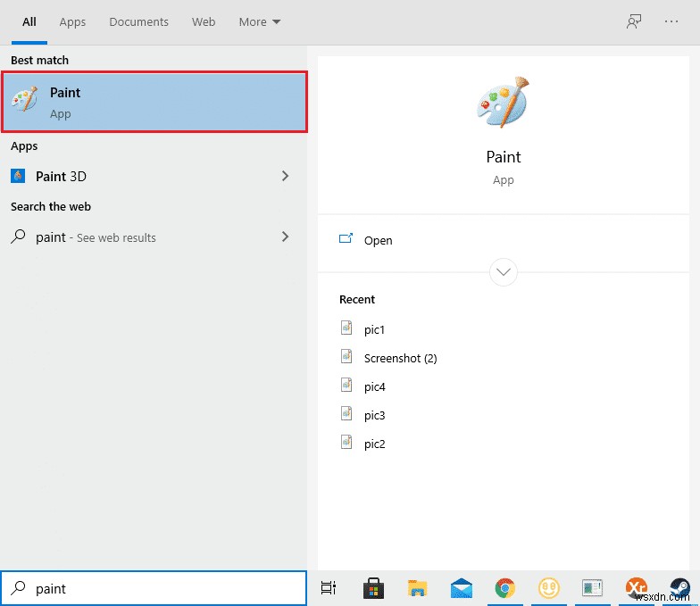Click the pic3 file icon
The height and width of the screenshot is (606, 700).
[x=346, y=414]
